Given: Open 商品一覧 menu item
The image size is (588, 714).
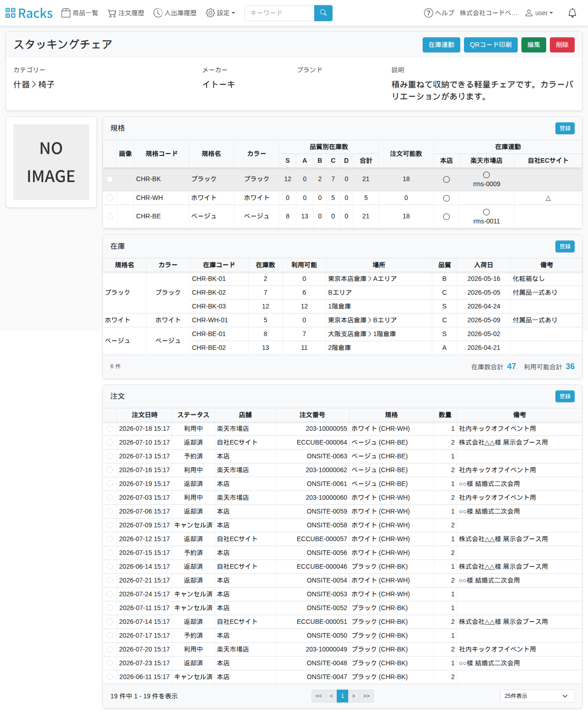Looking at the screenshot, I should (x=80, y=13).
